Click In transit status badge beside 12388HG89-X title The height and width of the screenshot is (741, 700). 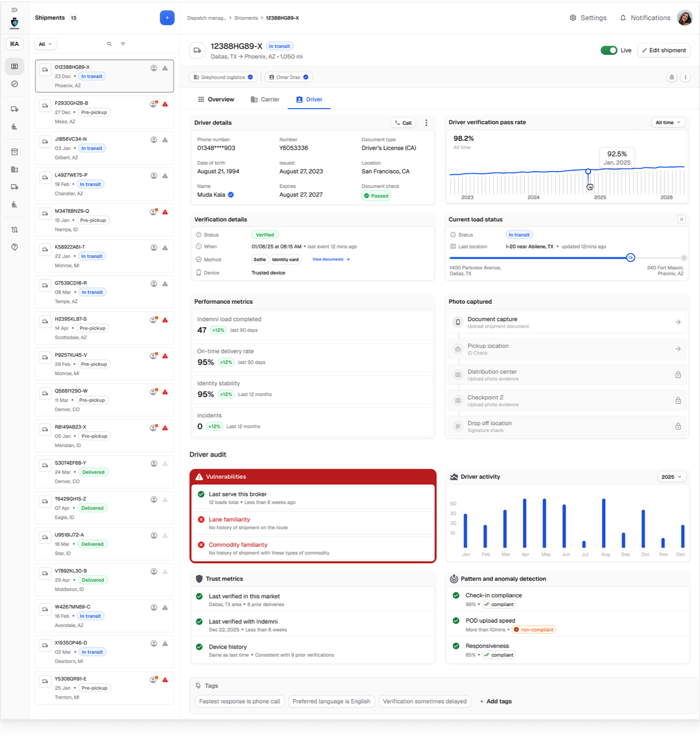[279, 46]
